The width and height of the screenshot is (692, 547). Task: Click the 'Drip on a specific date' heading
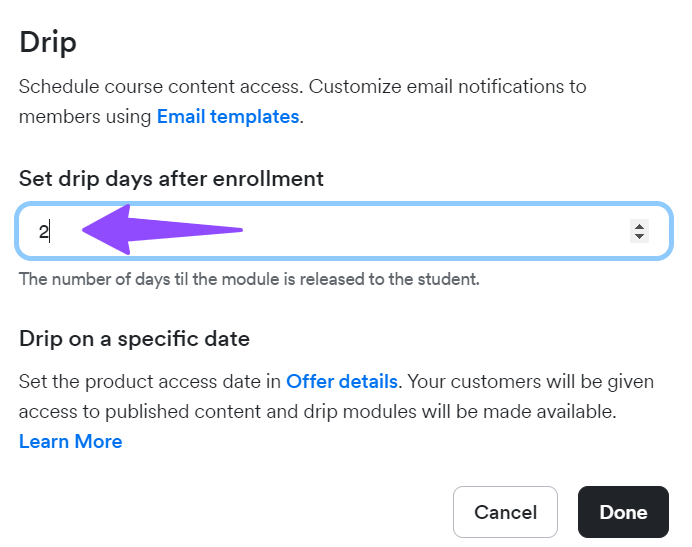(x=134, y=339)
